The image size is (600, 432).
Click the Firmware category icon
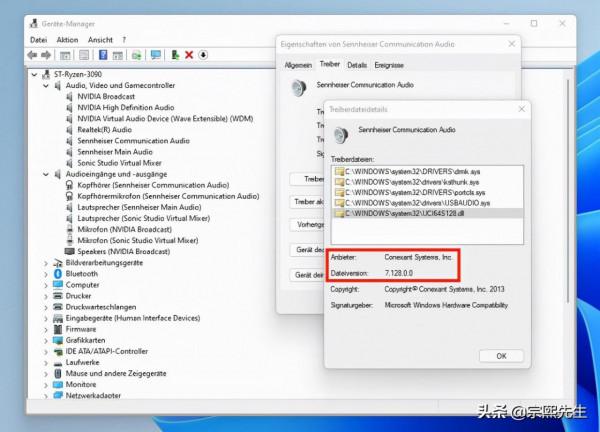58,329
